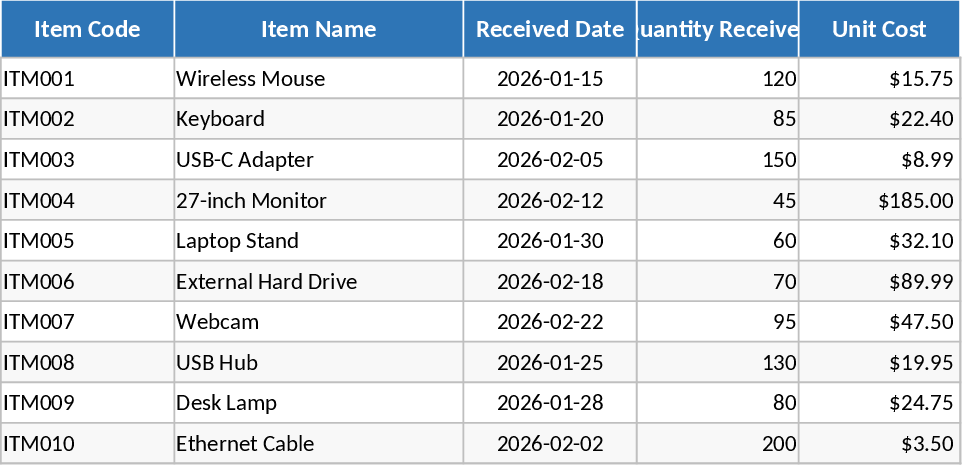Click the Unit Cost column header
This screenshot has width=962, height=465.
(879, 29)
